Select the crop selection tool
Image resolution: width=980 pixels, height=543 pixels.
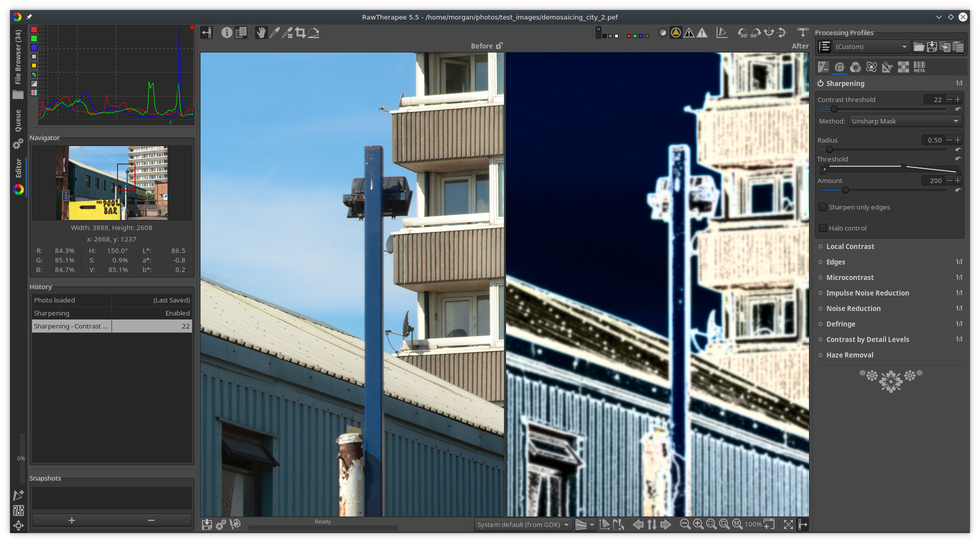pos(300,33)
